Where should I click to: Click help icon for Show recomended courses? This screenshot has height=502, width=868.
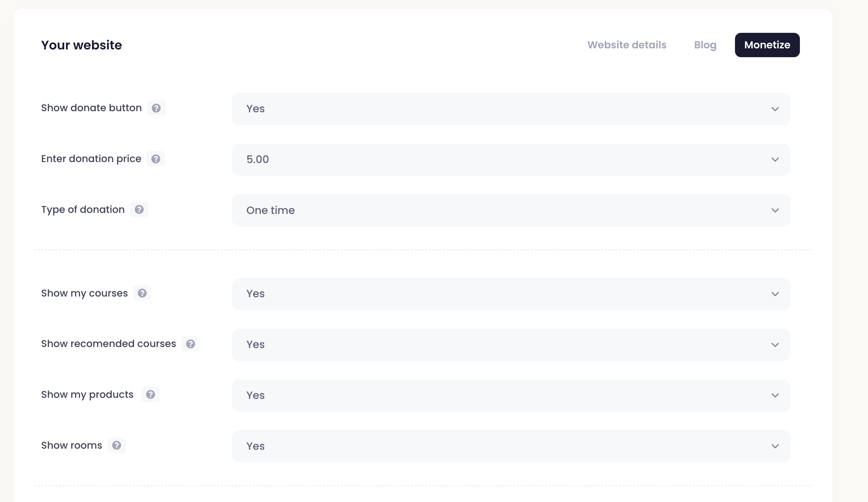pyautogui.click(x=191, y=344)
